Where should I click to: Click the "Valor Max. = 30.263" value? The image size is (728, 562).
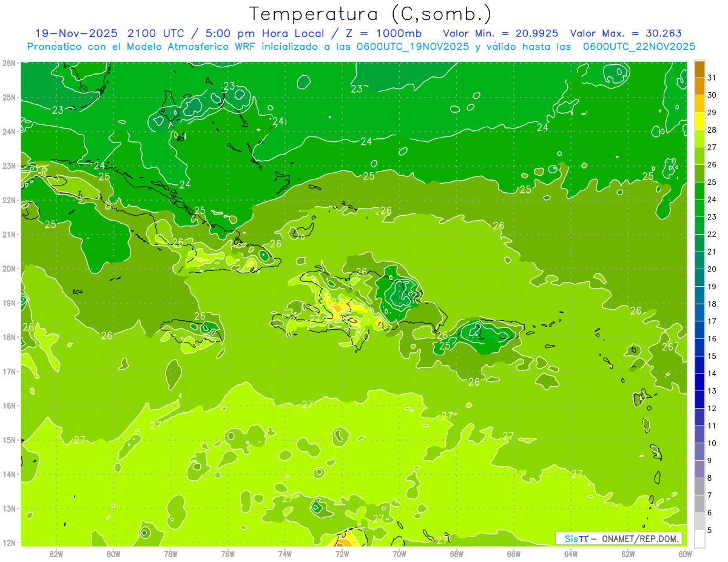tap(625, 33)
